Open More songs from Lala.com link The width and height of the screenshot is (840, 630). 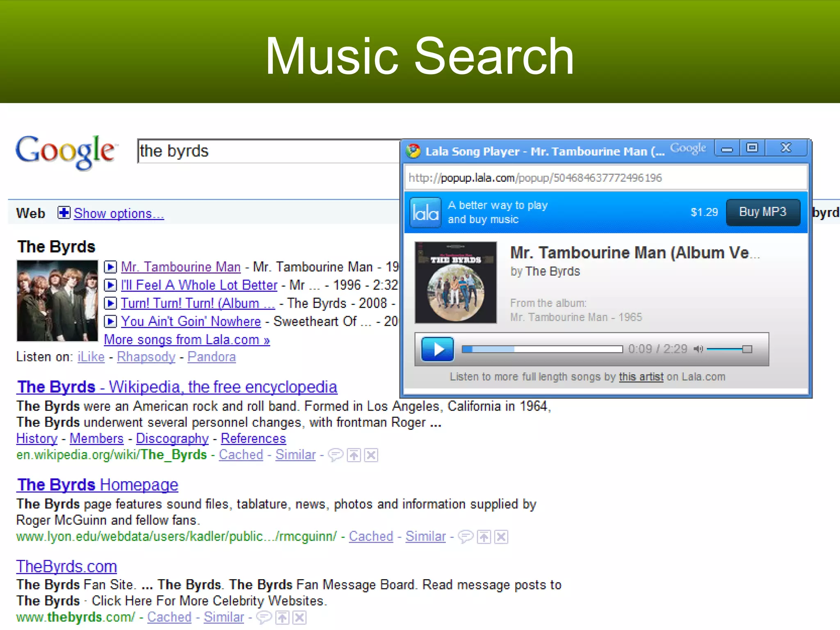187,340
